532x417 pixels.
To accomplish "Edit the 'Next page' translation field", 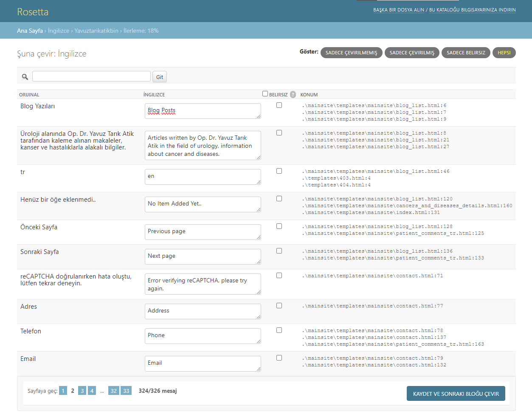I will click(203, 256).
